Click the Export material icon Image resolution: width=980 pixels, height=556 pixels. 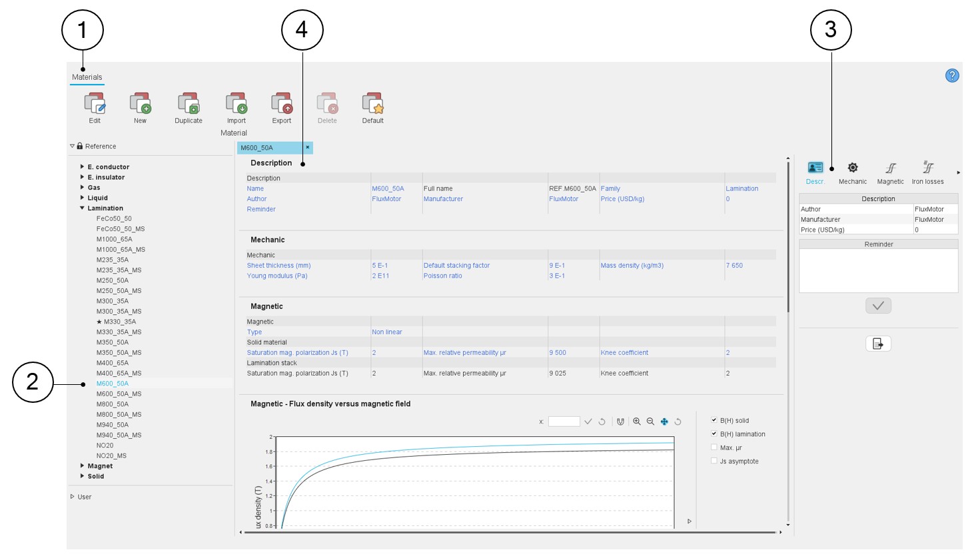(x=282, y=105)
